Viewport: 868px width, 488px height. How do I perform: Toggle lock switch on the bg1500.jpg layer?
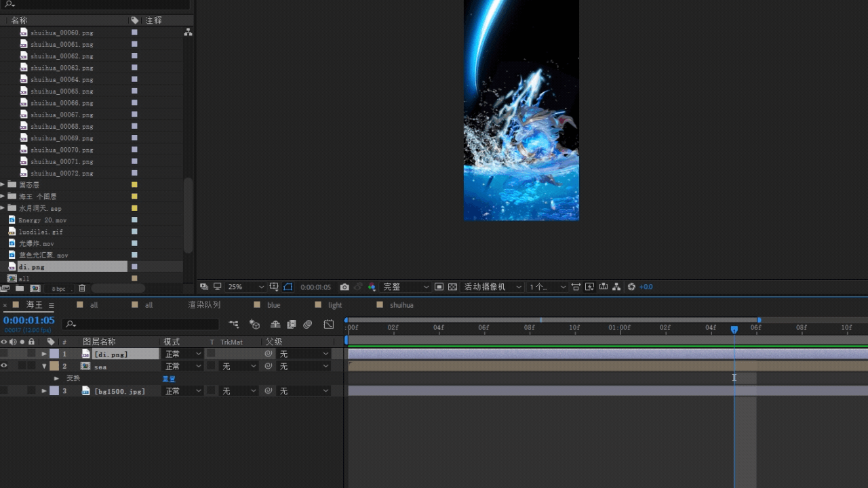click(x=31, y=390)
